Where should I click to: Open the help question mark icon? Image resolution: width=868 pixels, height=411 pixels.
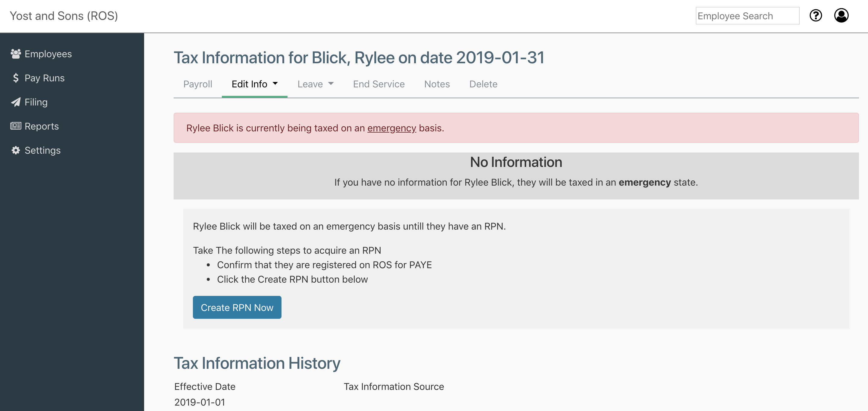(816, 15)
